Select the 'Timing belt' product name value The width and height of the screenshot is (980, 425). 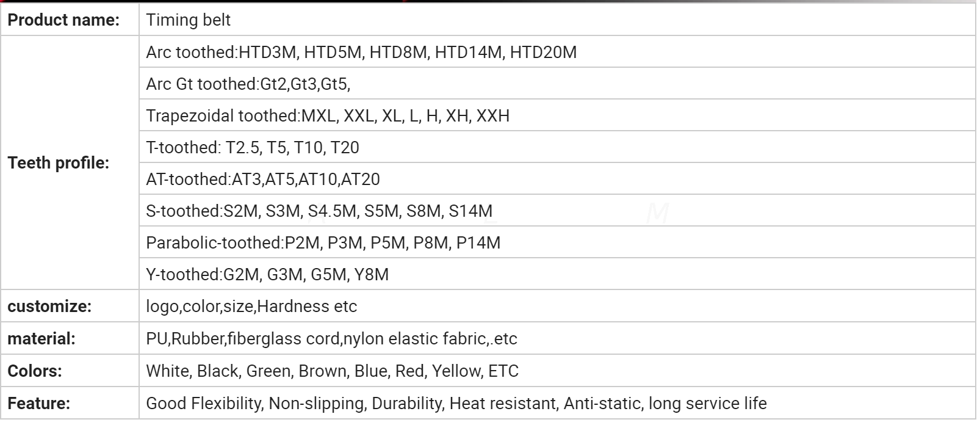point(189,20)
